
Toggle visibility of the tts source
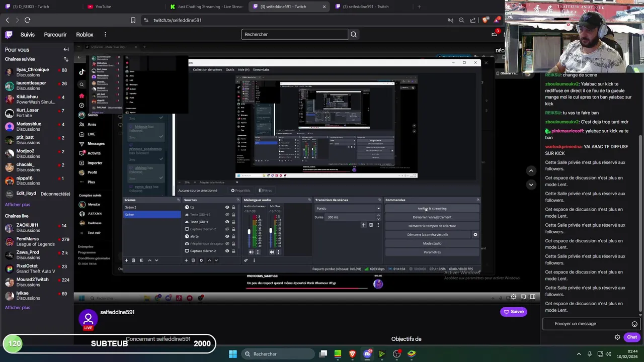227,207
